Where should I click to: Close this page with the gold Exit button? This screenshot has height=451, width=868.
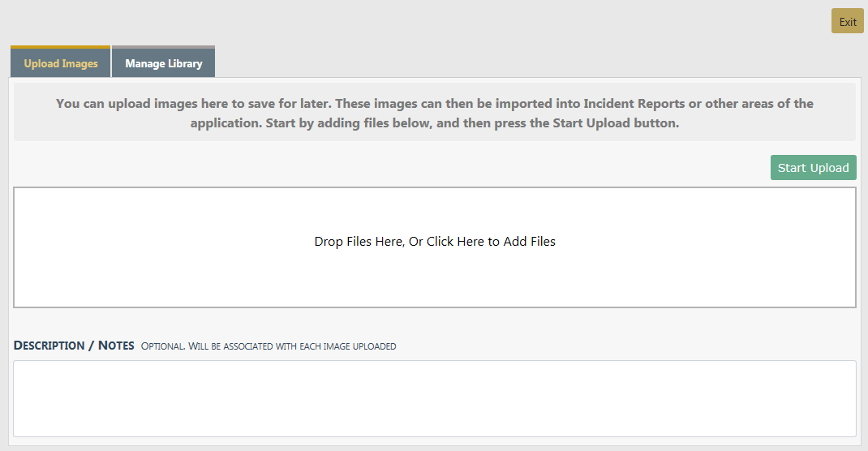(847, 22)
